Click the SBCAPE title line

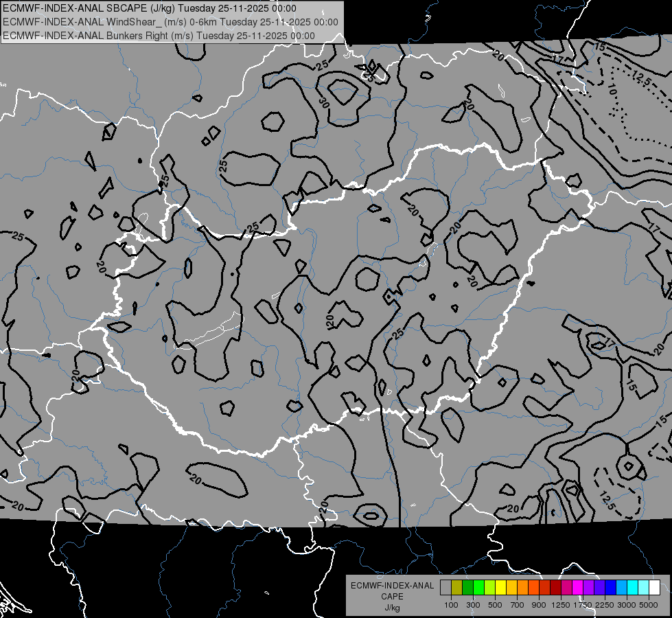149,8
